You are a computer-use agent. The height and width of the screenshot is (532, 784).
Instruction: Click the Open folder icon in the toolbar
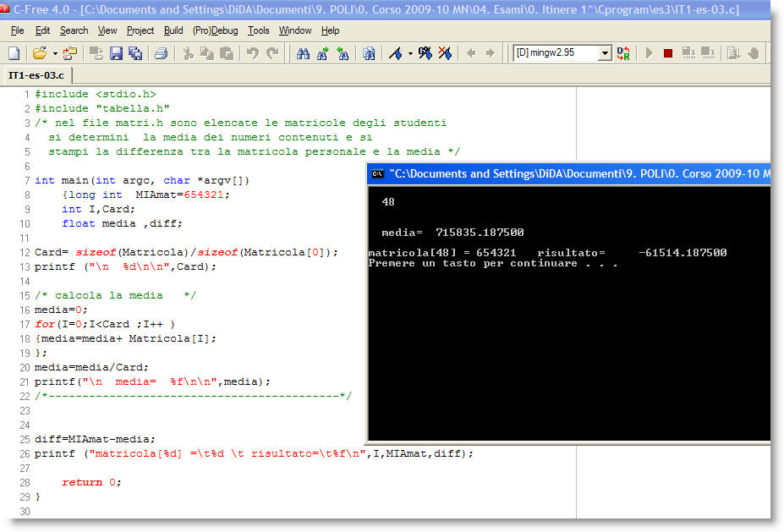tap(40, 53)
